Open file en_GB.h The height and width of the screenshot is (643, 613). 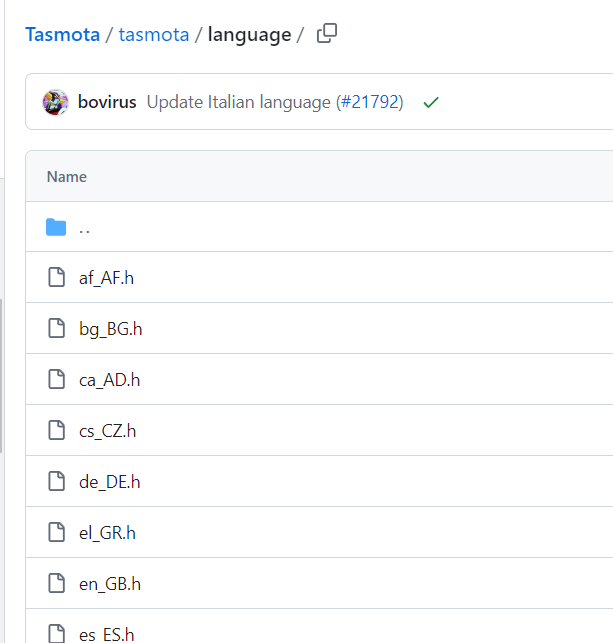point(110,584)
